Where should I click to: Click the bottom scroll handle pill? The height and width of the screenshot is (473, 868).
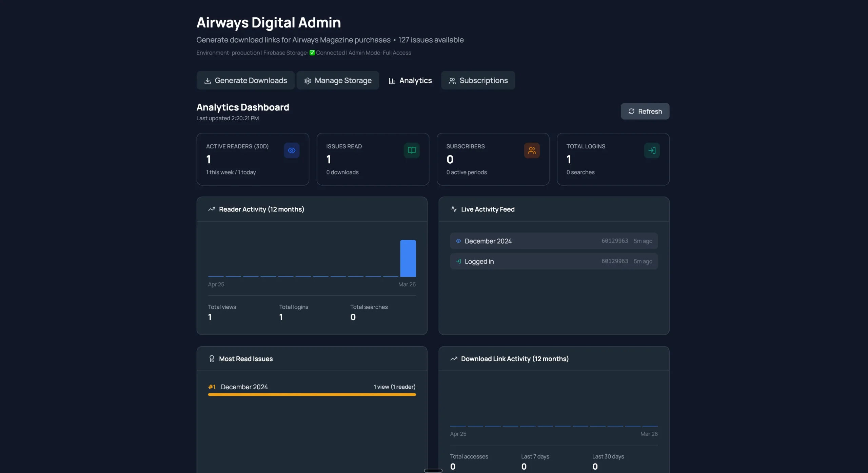click(433, 470)
